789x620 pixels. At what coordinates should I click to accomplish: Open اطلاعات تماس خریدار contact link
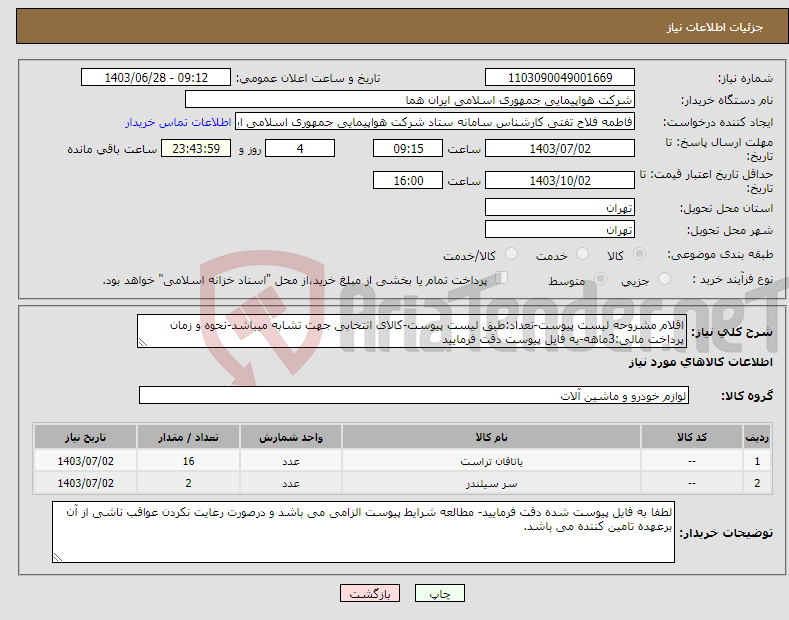click(178, 122)
